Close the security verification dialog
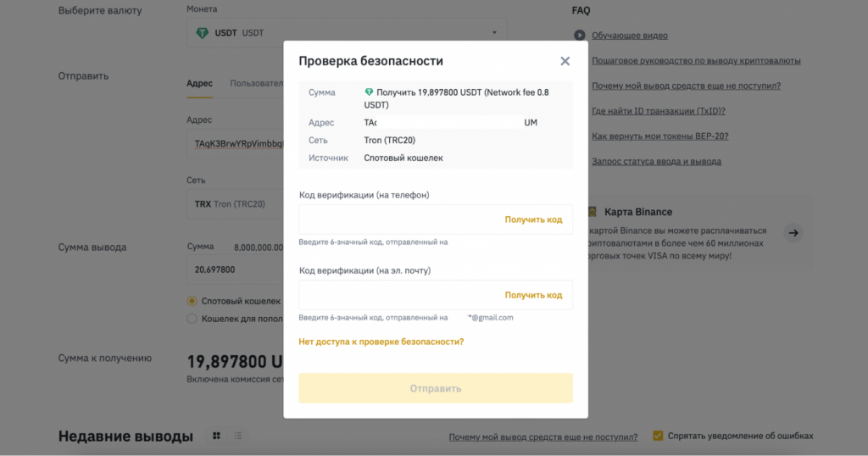The height and width of the screenshot is (456, 868). coord(565,61)
